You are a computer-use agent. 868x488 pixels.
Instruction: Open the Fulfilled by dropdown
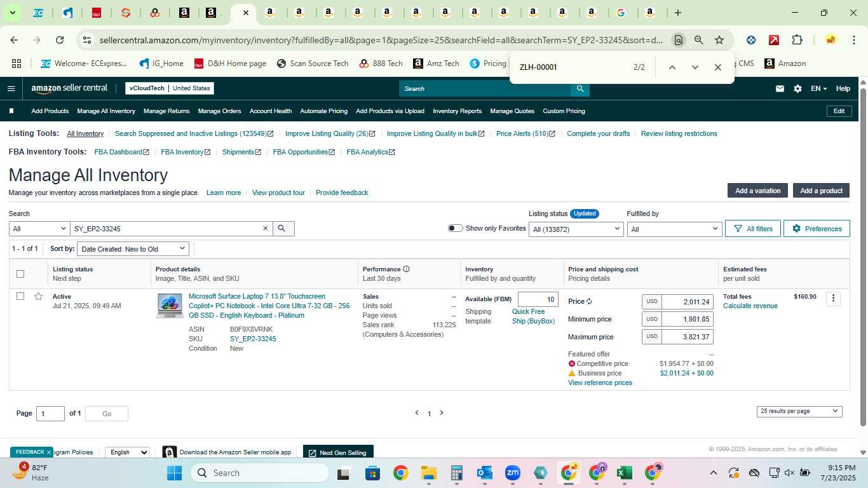point(674,229)
